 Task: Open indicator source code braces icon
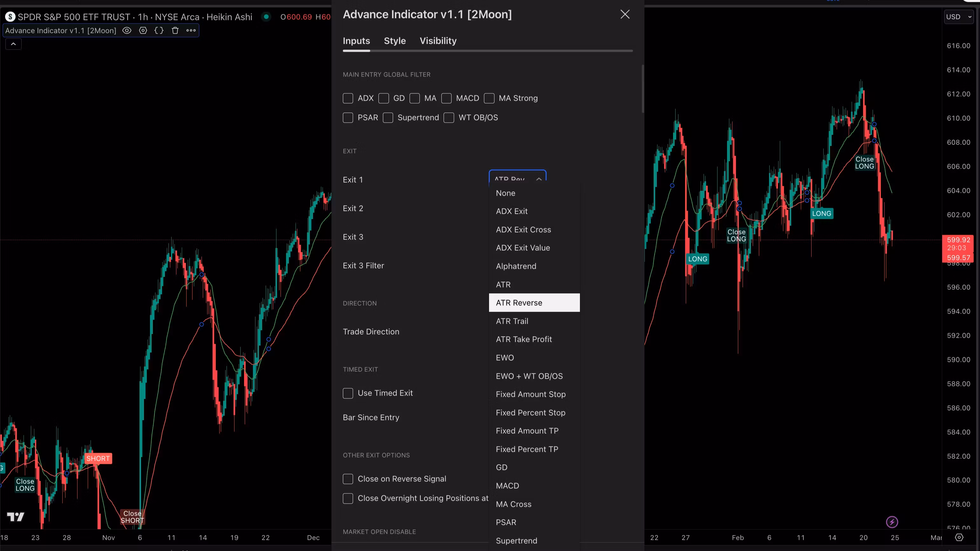159,31
